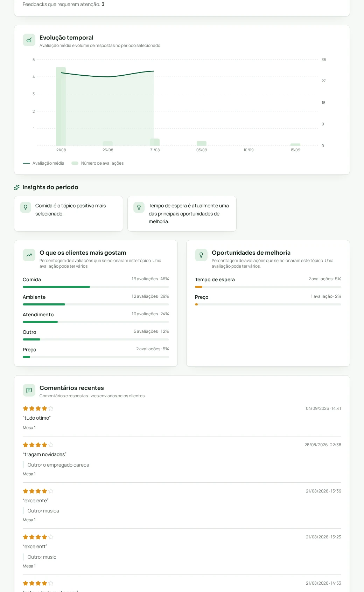Image resolution: width=364 pixels, height=592 pixels.
Task: Click the timestamp '04/09/2026 · 14:41'
Action: pyautogui.click(x=323, y=408)
